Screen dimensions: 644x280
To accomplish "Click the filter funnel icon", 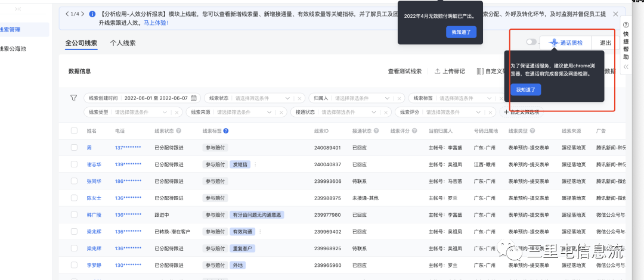I will (x=73, y=98).
